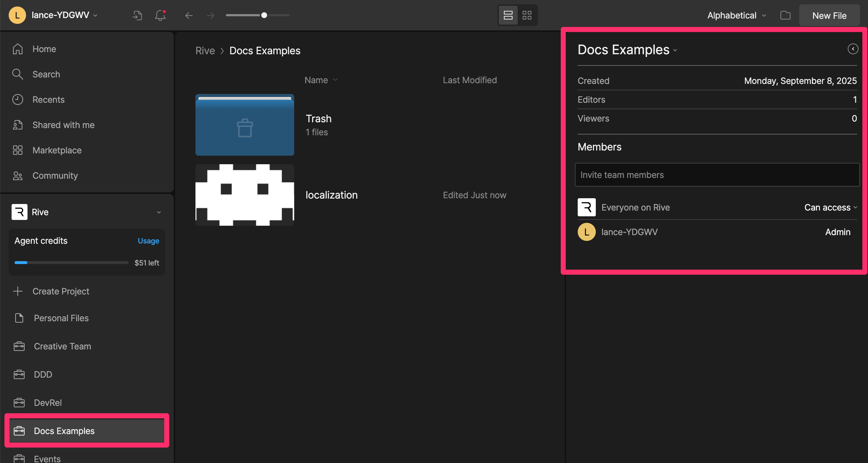Click the New File button
Image resolution: width=868 pixels, height=463 pixels.
[829, 16]
